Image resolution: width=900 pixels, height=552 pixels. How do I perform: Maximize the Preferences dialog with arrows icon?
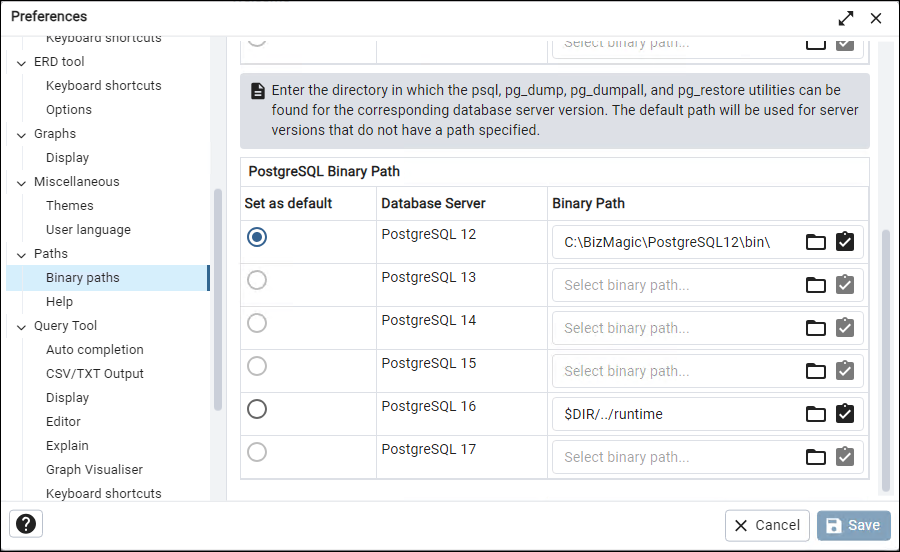click(845, 18)
